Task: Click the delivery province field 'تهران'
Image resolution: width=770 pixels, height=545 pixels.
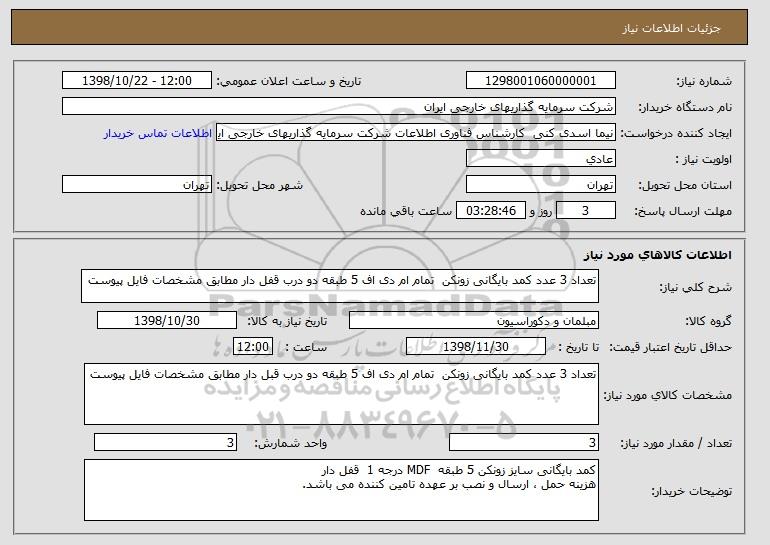Action: pos(541,185)
